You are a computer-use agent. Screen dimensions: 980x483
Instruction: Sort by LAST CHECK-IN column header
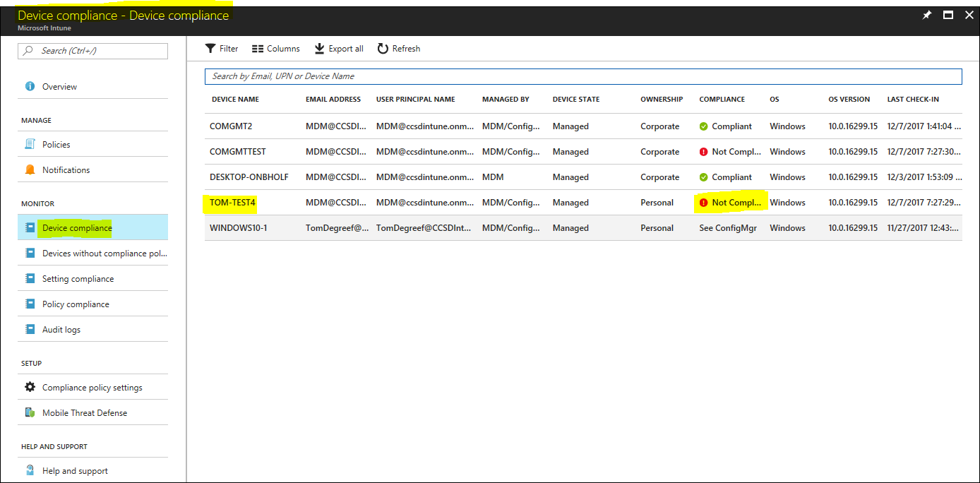pyautogui.click(x=913, y=100)
